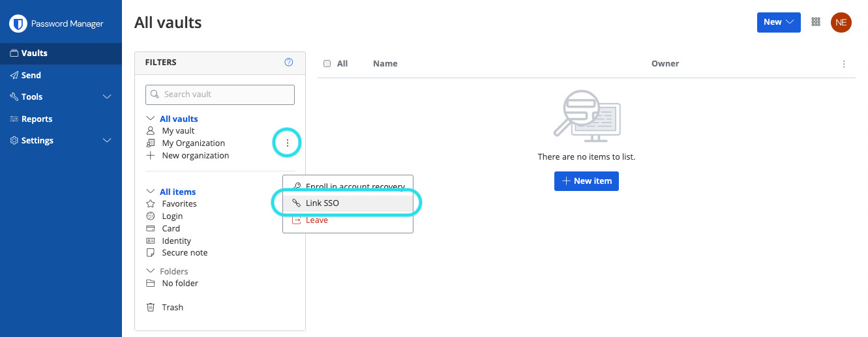
Task: Check the select All checkbox
Action: [327, 64]
